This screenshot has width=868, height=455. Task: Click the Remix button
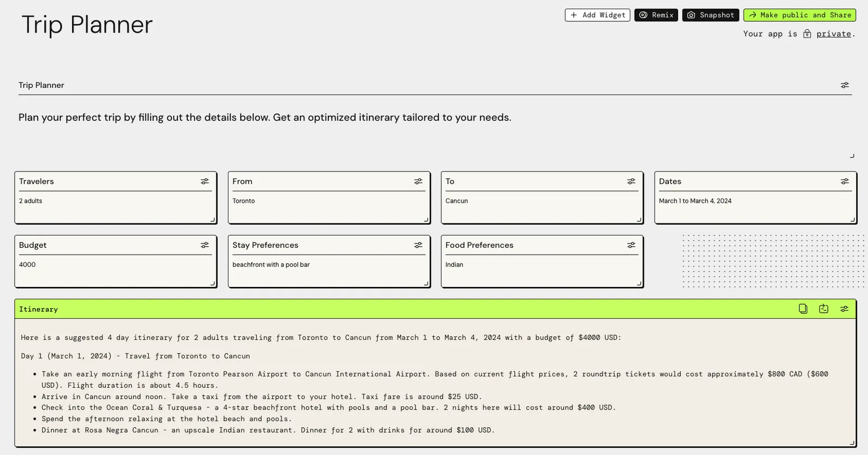pyautogui.click(x=656, y=15)
